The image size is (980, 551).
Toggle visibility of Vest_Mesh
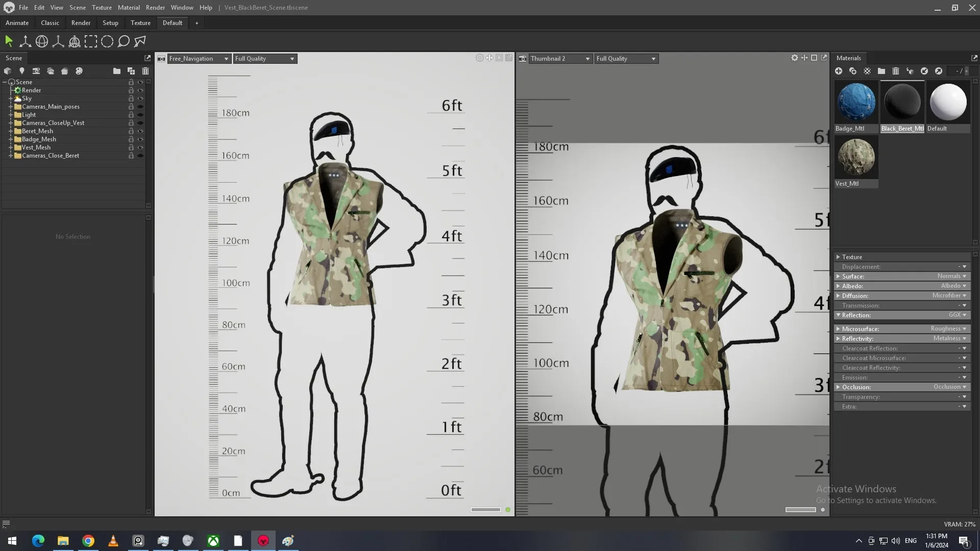[140, 147]
